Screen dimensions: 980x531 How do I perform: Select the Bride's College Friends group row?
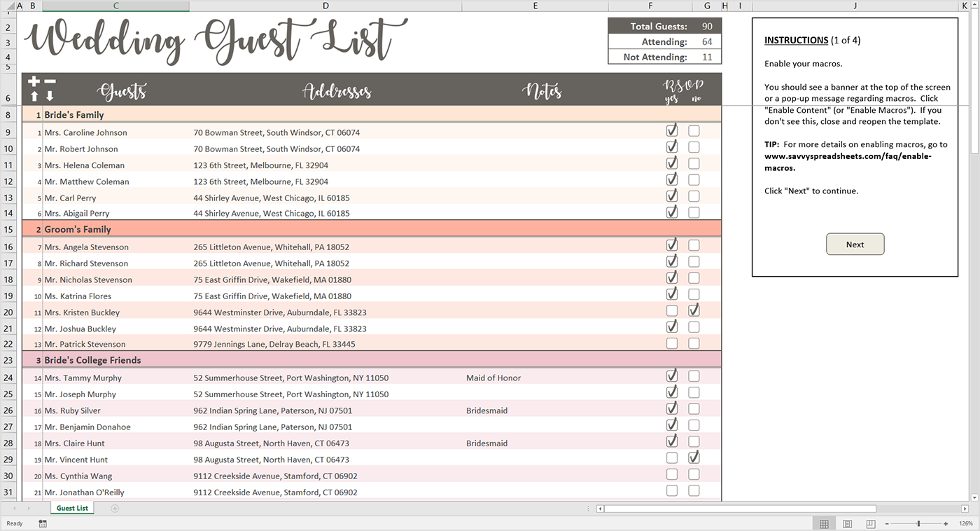pyautogui.click(x=372, y=360)
